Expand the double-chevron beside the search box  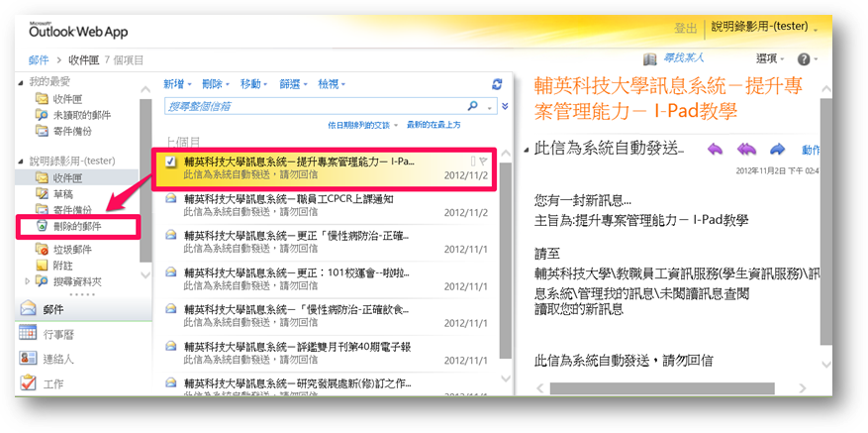coord(505,106)
